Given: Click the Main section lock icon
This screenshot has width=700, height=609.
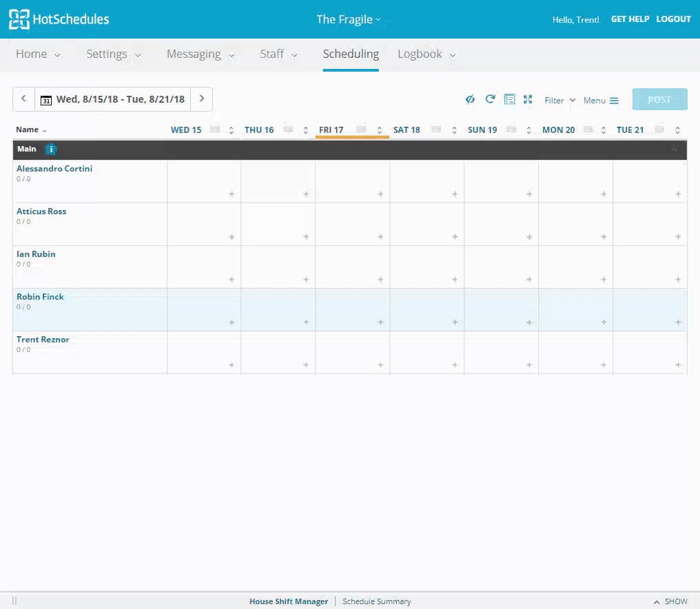Looking at the screenshot, I should [x=674, y=149].
